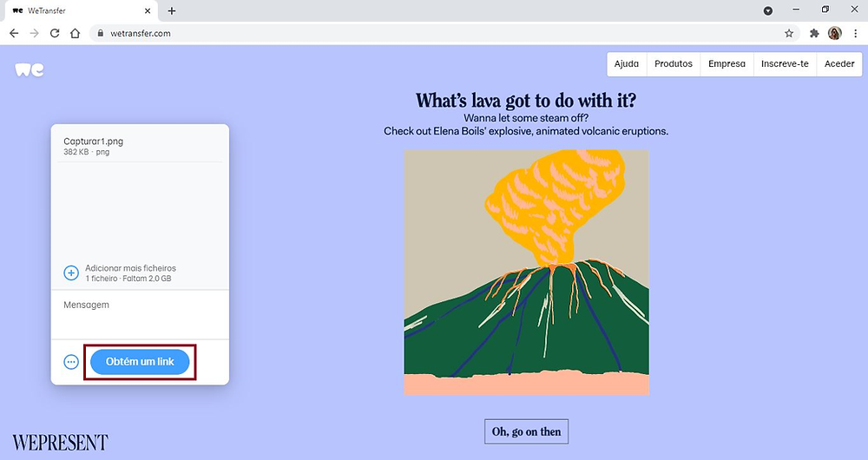Click Aceder to log in
This screenshot has height=460, width=868.
tap(839, 63)
